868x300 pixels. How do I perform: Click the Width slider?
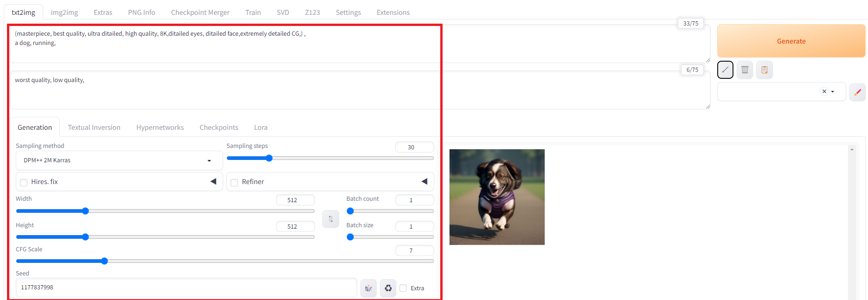click(165, 211)
